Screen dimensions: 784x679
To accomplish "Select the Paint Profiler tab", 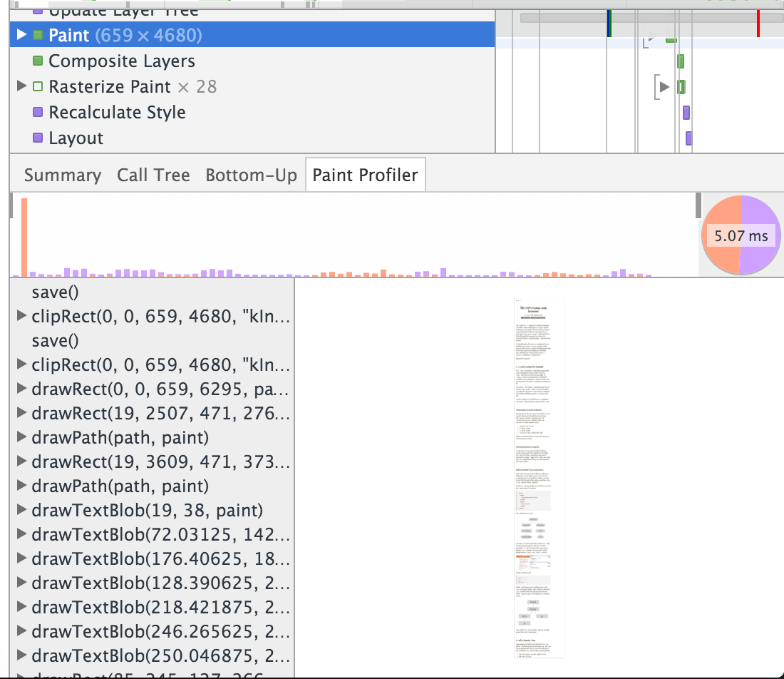I will (366, 175).
